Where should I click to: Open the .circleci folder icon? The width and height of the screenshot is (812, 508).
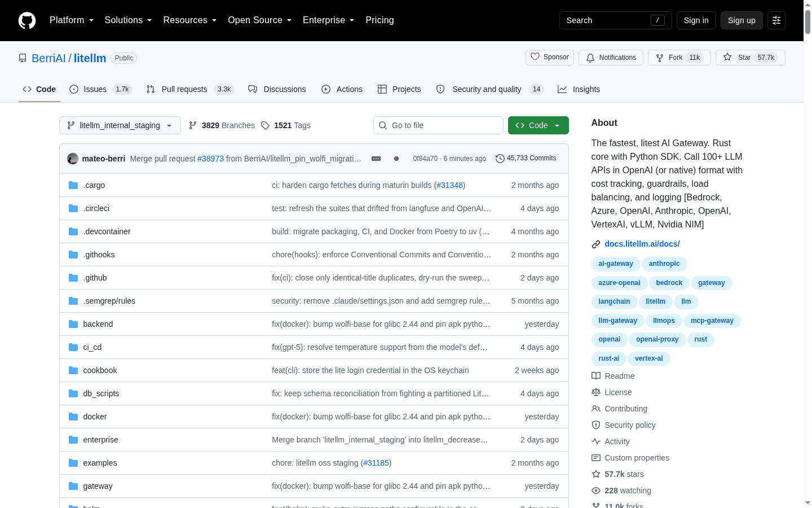(73, 208)
